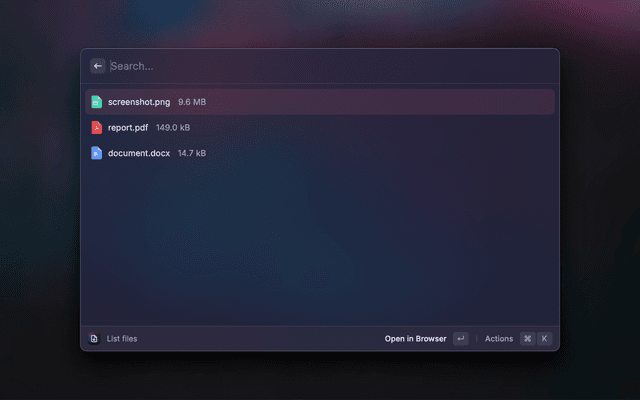Click the blue document.docx file icon
The image size is (640, 400).
tap(97, 153)
